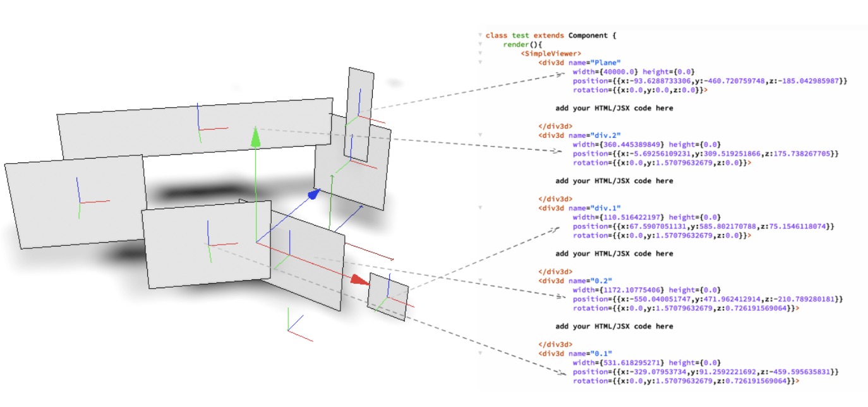868x407 pixels.
Task: Fold the div3d "0.2" block
Action: point(480,280)
